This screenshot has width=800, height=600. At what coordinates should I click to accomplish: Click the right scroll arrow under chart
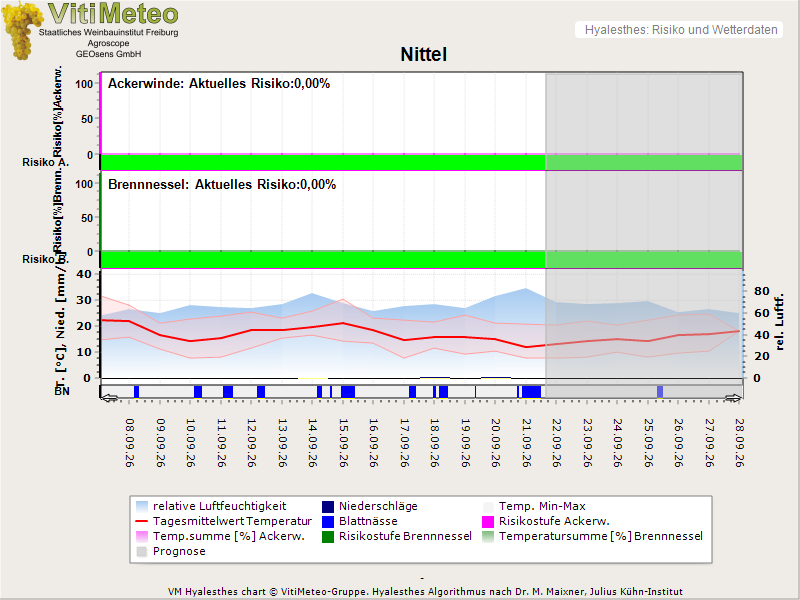[734, 398]
